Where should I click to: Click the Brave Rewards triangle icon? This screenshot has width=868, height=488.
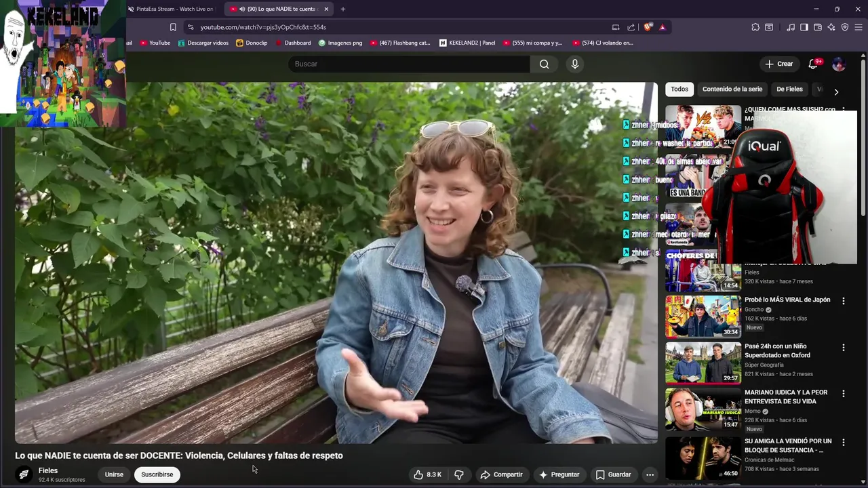[x=663, y=27]
